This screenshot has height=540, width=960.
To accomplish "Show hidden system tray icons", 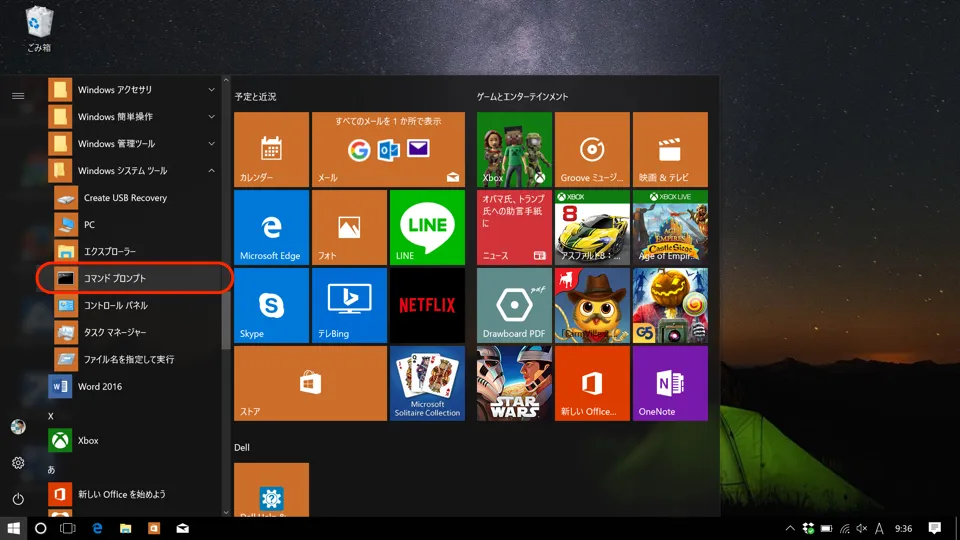I will click(x=790, y=528).
